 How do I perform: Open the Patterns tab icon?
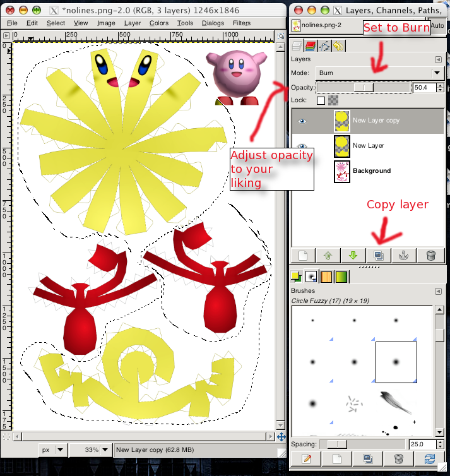326,277
